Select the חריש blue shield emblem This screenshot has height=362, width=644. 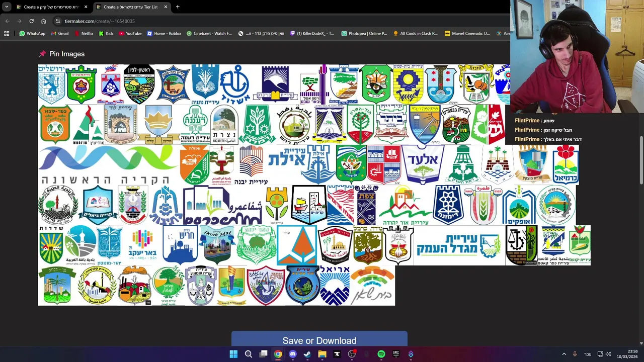[x=180, y=245]
